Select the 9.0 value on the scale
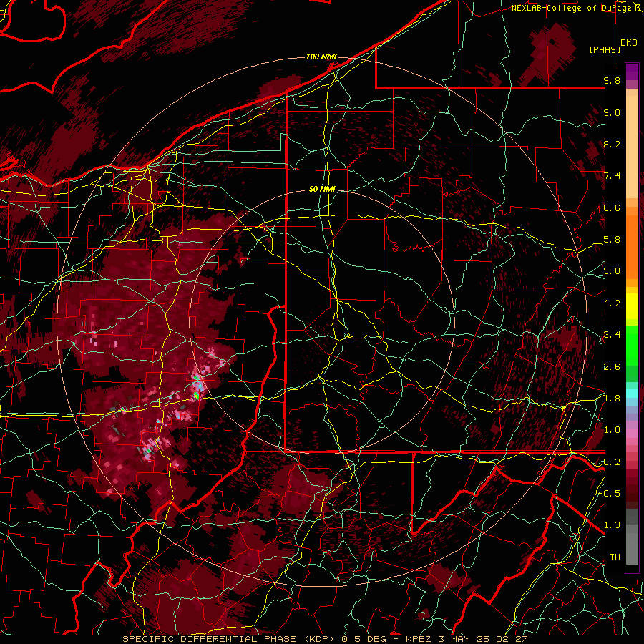 pos(612,112)
